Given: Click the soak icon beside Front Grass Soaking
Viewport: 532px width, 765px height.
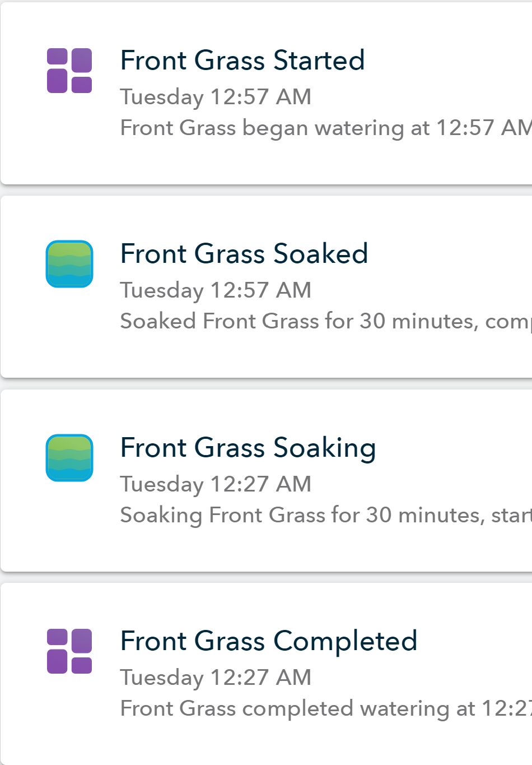Looking at the screenshot, I should click(x=69, y=458).
